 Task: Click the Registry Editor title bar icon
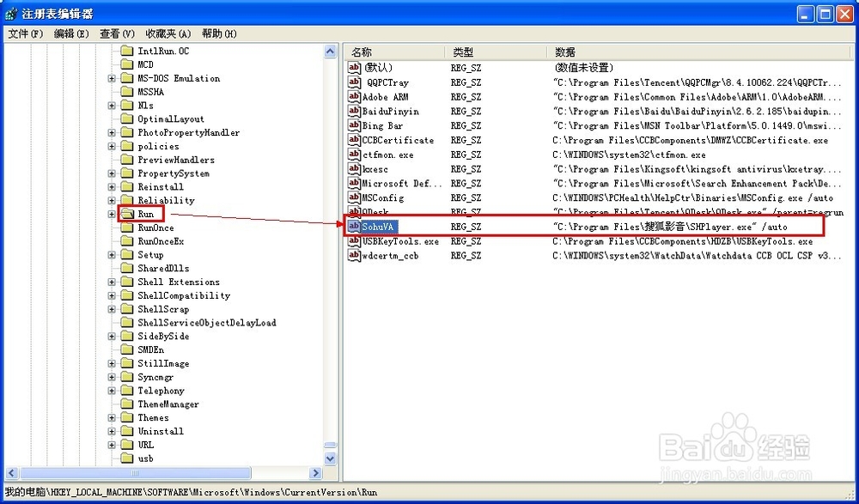[11, 13]
